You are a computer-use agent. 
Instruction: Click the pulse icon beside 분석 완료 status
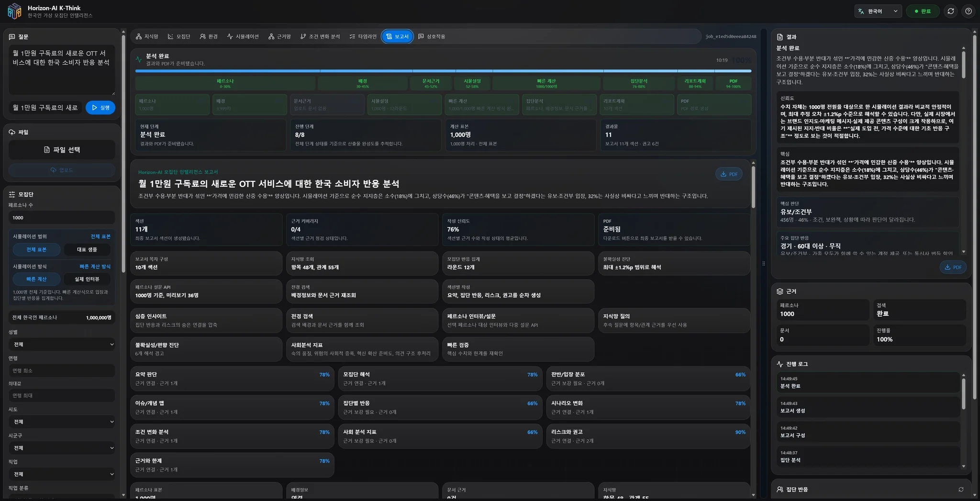point(139,59)
